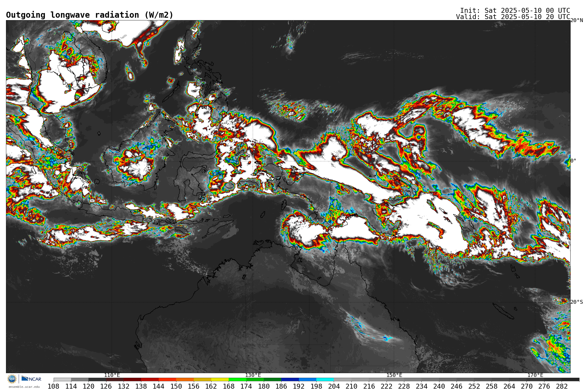Click the colorbar value 222
The height and width of the screenshot is (390, 588).
(x=387, y=386)
